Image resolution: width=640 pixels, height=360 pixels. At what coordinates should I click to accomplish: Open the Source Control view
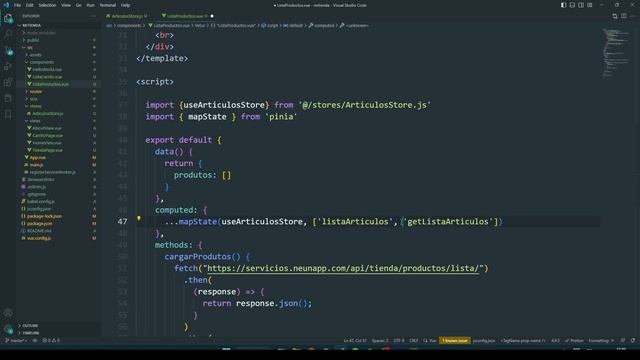8,51
